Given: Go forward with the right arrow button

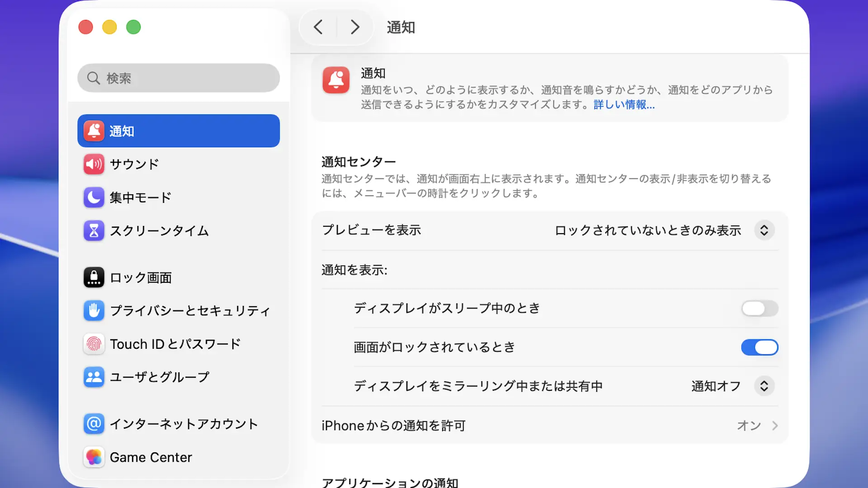Looking at the screenshot, I should tap(355, 27).
